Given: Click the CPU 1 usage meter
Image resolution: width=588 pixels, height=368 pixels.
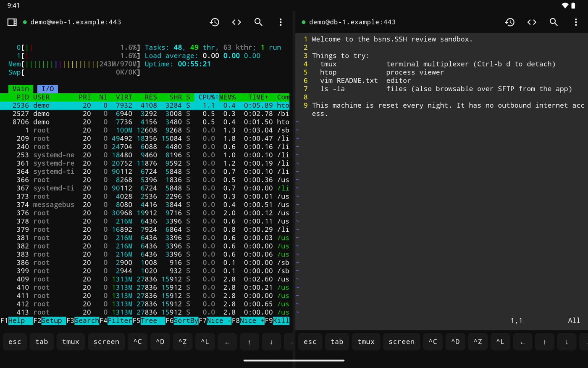Looking at the screenshot, I should 78,56.
